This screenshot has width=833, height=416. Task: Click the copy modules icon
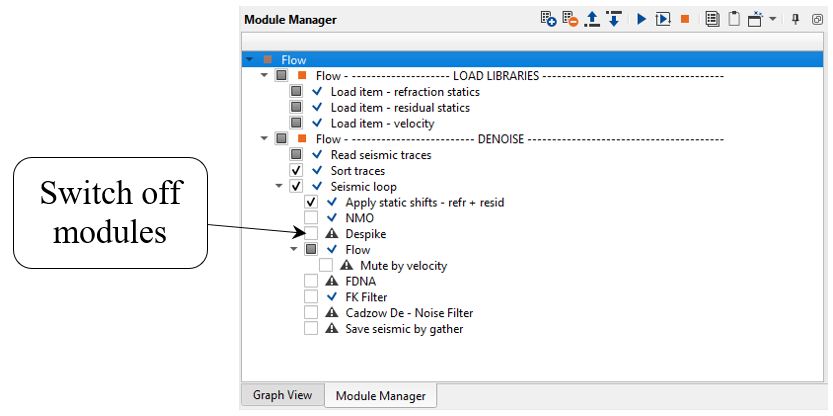click(712, 19)
